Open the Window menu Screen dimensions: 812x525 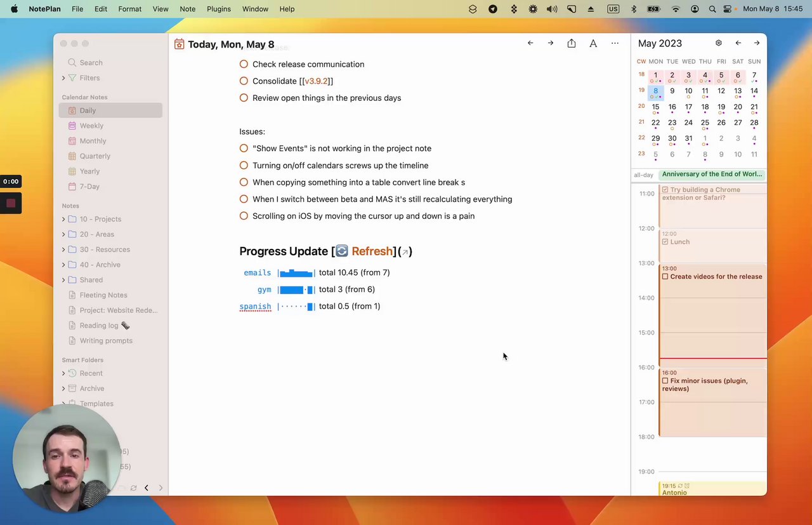256,9
